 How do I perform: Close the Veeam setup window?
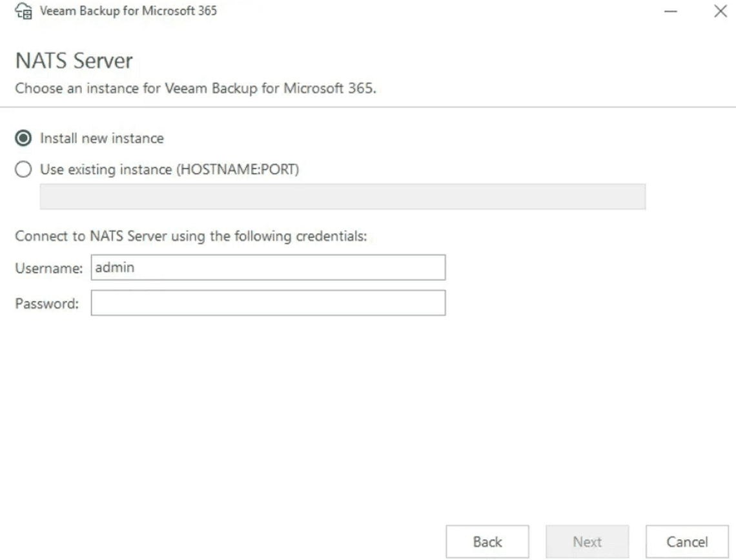click(720, 12)
